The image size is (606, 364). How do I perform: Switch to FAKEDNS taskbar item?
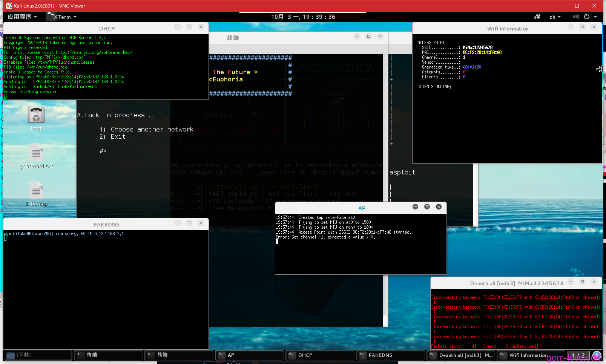[x=390, y=355]
